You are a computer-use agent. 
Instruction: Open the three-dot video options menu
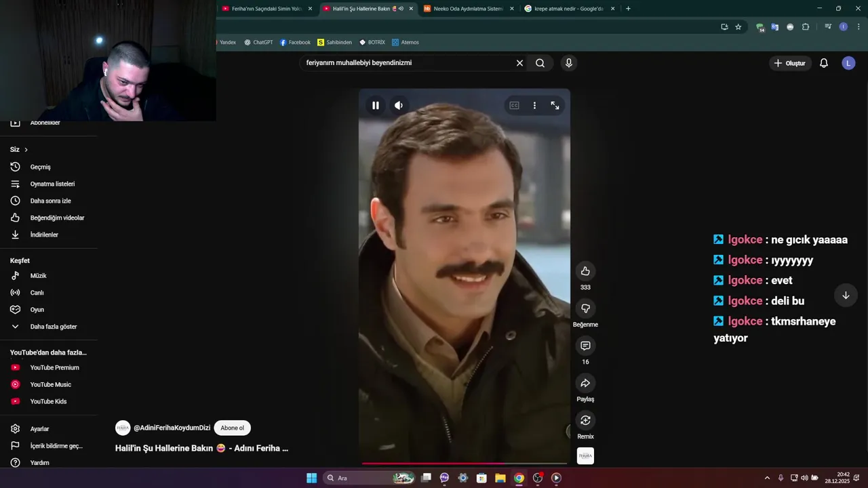tap(534, 105)
